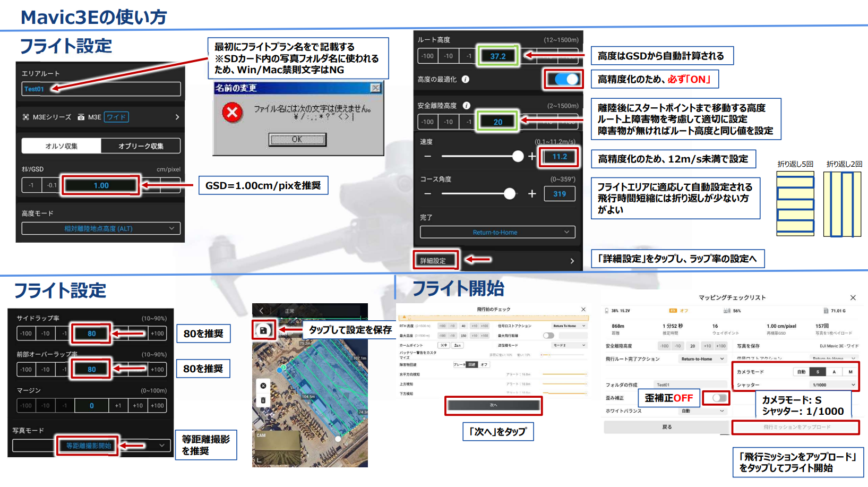868x487 pixels.
Task: Click the minus icon beside the 速度 slider
Action: coord(428,156)
